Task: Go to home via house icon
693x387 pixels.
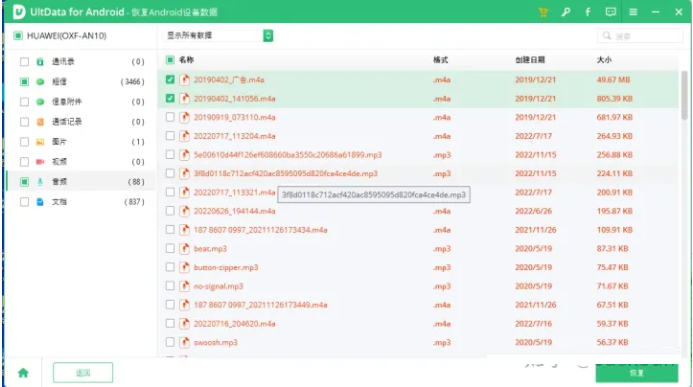Action: [x=23, y=373]
